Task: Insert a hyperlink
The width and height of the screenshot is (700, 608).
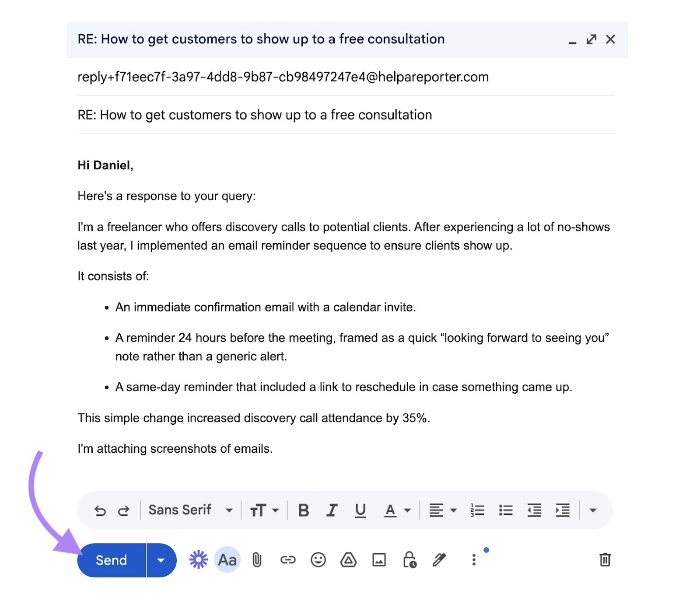Action: pyautogui.click(x=287, y=560)
